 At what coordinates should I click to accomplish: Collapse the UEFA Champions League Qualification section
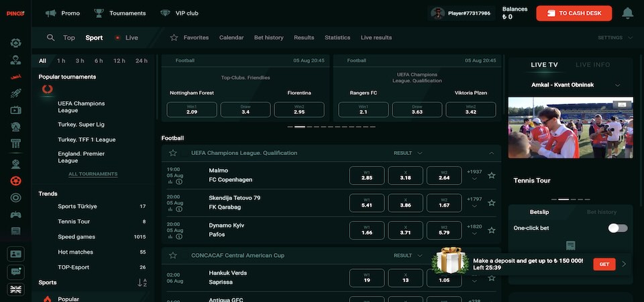[x=491, y=153]
